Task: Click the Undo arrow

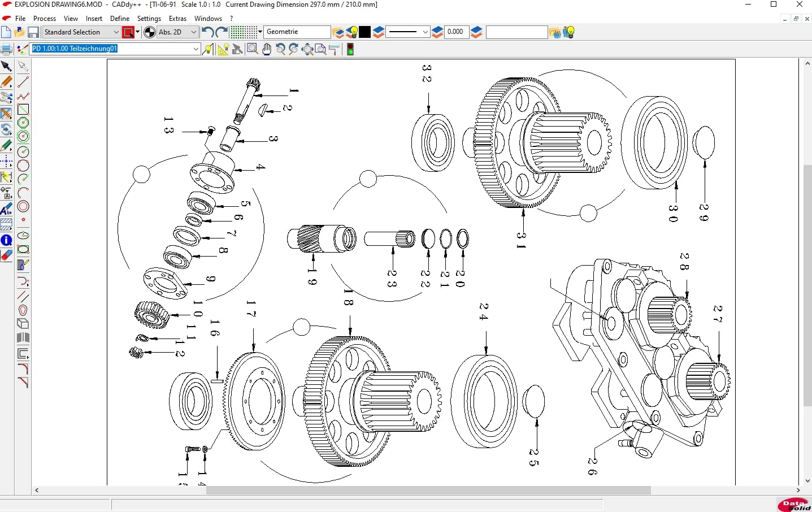Action: 207,32
